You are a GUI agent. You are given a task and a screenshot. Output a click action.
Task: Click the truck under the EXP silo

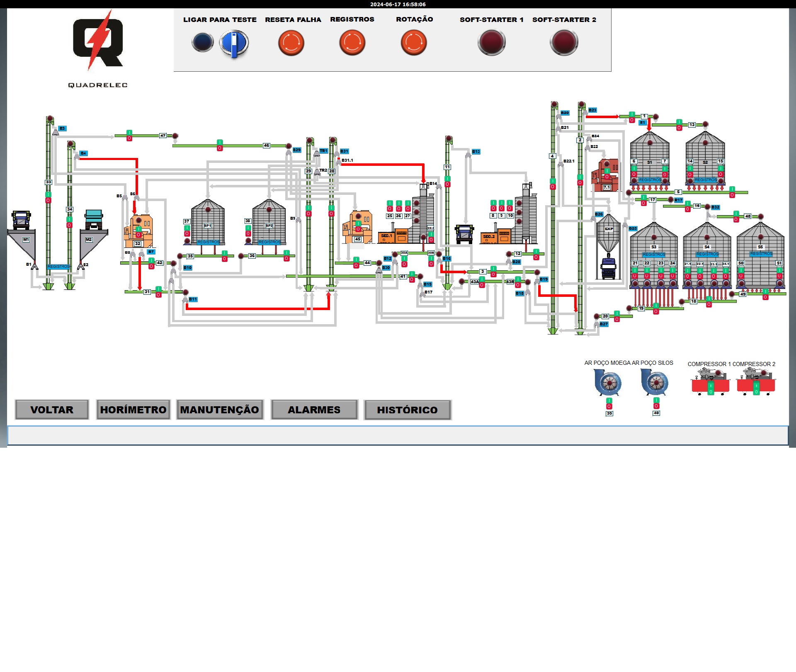click(x=608, y=268)
